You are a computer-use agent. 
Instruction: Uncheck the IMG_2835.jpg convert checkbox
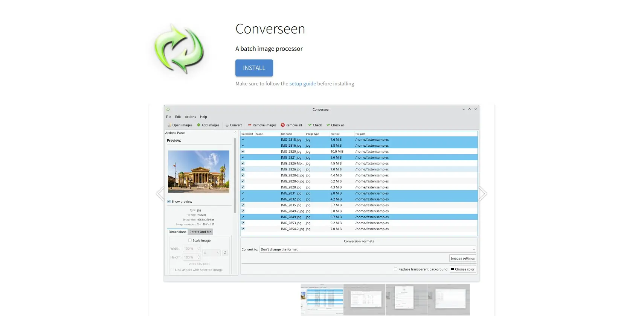pos(243,205)
